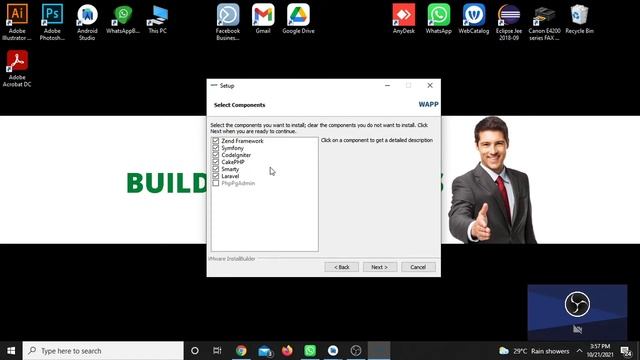Open the Recycle Bin

(579, 19)
